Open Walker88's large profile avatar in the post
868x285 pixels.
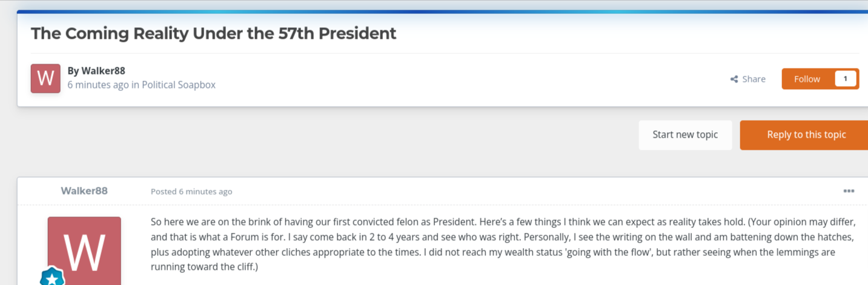(84, 250)
